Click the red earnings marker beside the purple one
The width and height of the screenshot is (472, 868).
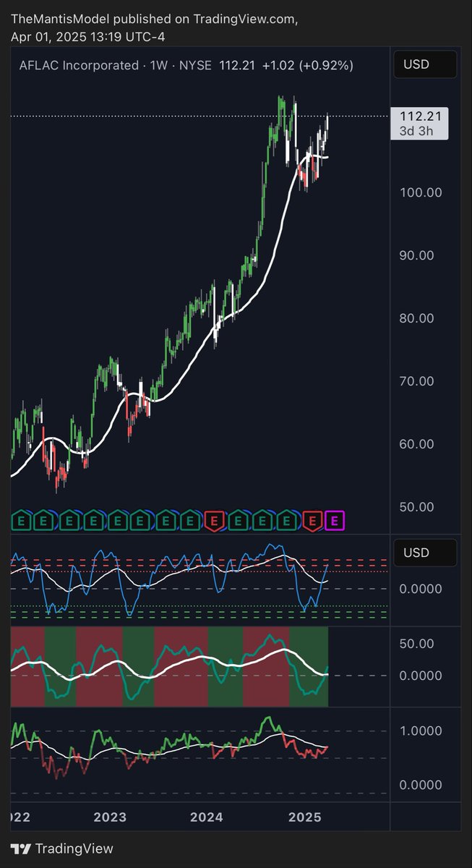point(313,519)
